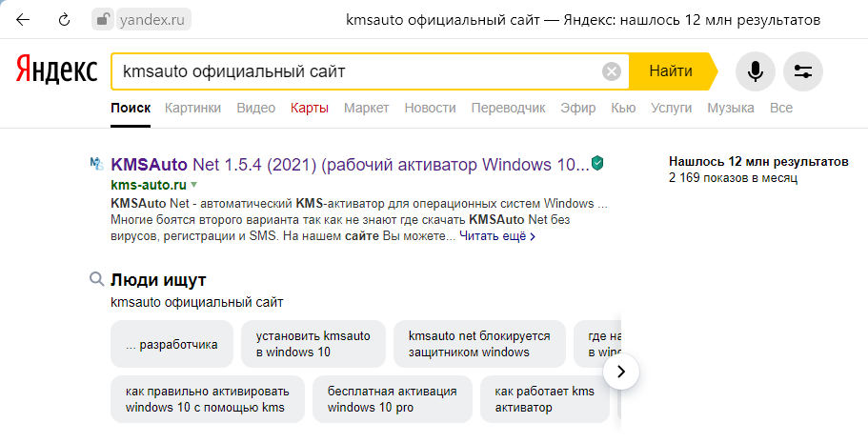Start voice search with the microphone icon
Screen dimensions: 868x443
click(755, 71)
